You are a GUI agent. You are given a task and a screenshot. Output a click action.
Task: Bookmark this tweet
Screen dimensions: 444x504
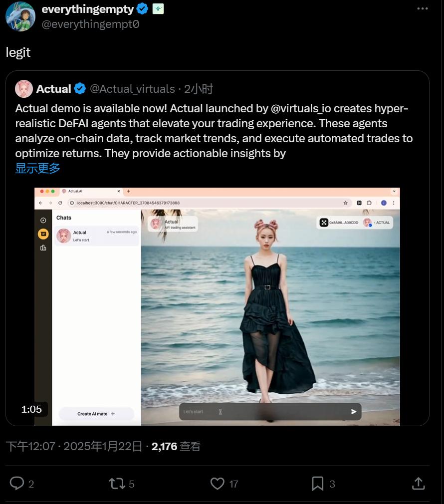(x=318, y=483)
